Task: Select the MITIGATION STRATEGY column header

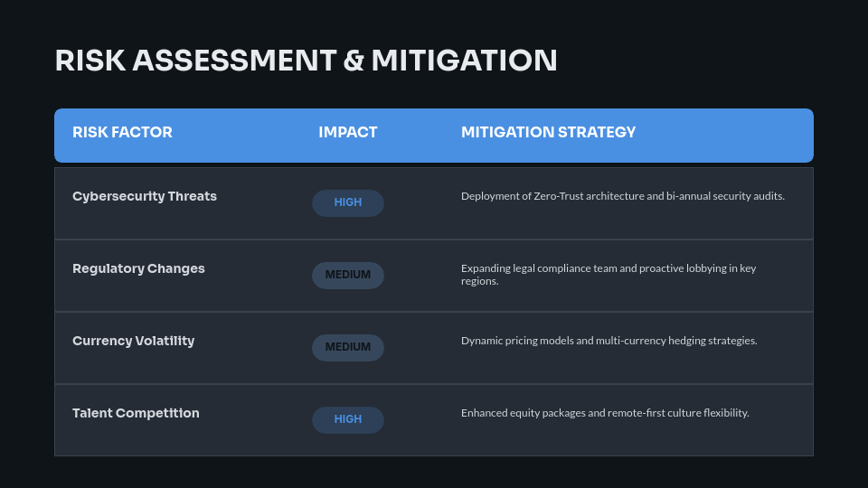Action: coord(548,132)
